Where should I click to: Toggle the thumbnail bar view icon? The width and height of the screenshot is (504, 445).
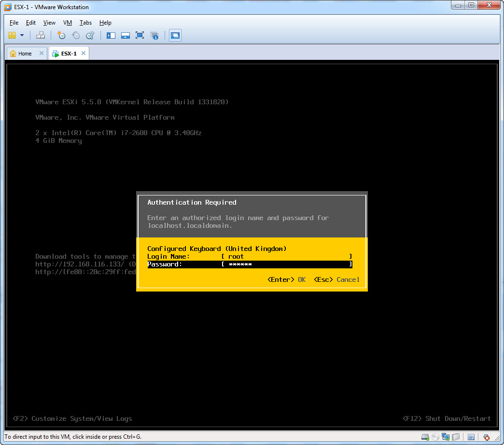(126, 35)
